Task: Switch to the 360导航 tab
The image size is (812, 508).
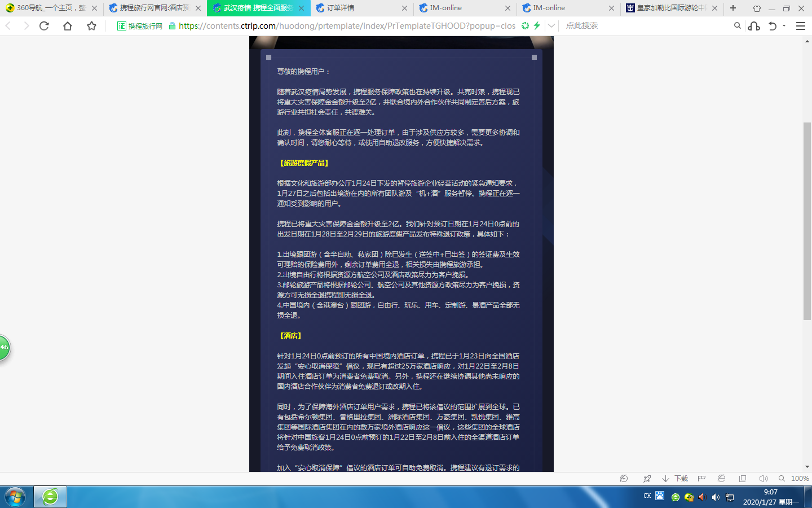Action: tap(51, 8)
